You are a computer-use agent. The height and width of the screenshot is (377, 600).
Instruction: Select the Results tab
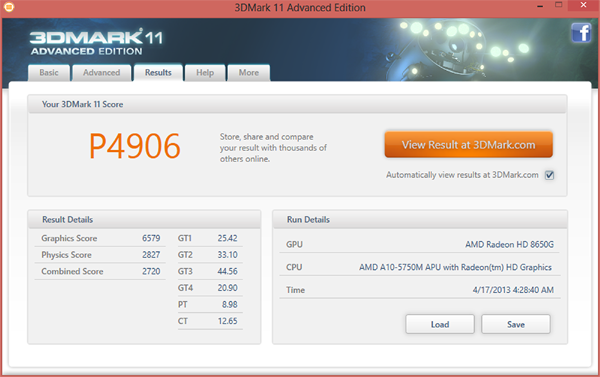click(x=158, y=72)
